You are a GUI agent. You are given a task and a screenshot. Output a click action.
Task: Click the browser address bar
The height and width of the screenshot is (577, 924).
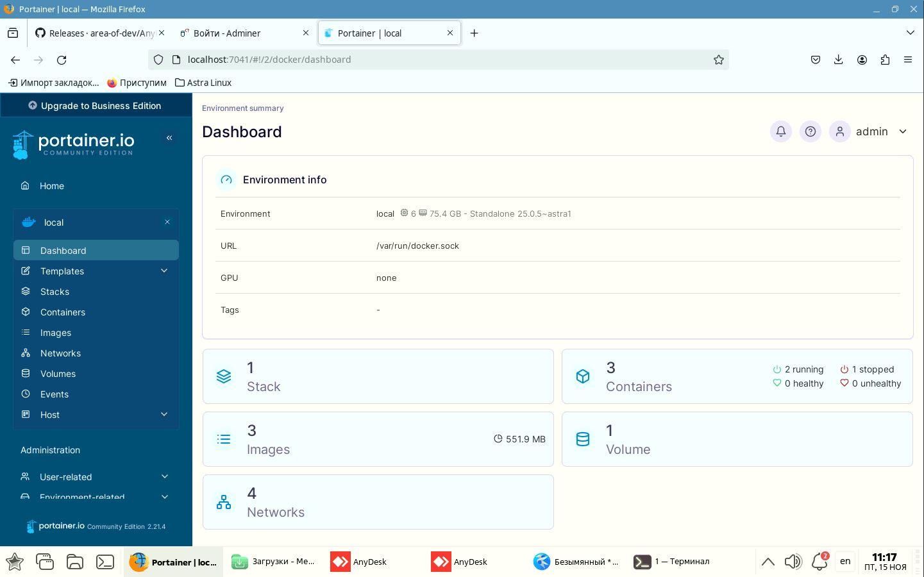click(x=436, y=60)
